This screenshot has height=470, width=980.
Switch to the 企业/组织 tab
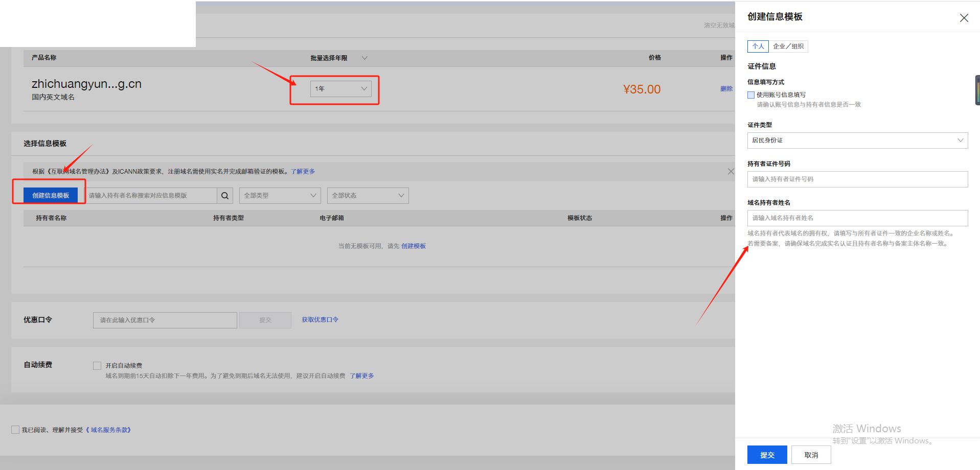point(788,46)
